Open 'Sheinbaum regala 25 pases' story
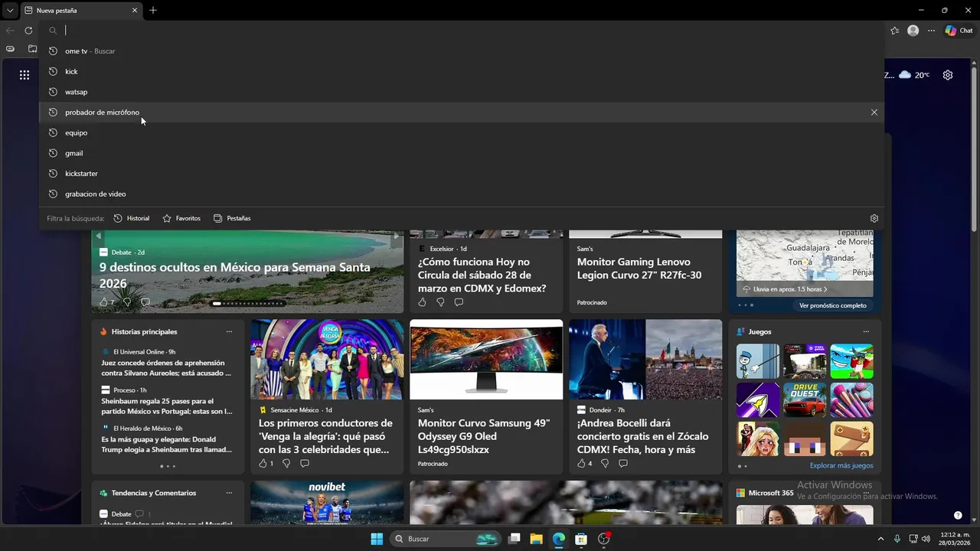 pyautogui.click(x=167, y=406)
